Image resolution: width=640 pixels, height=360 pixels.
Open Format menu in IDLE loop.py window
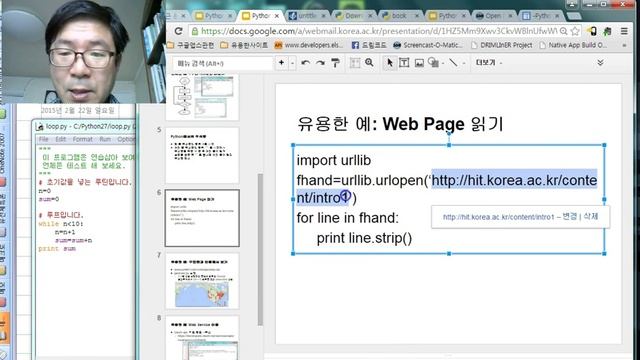(82, 139)
